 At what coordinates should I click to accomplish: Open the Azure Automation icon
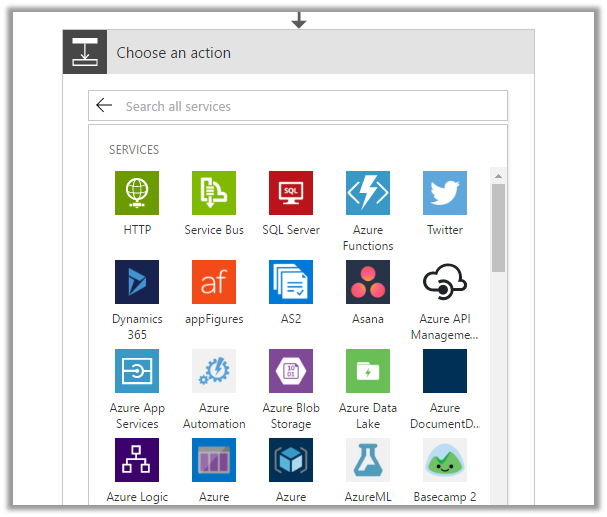point(214,371)
